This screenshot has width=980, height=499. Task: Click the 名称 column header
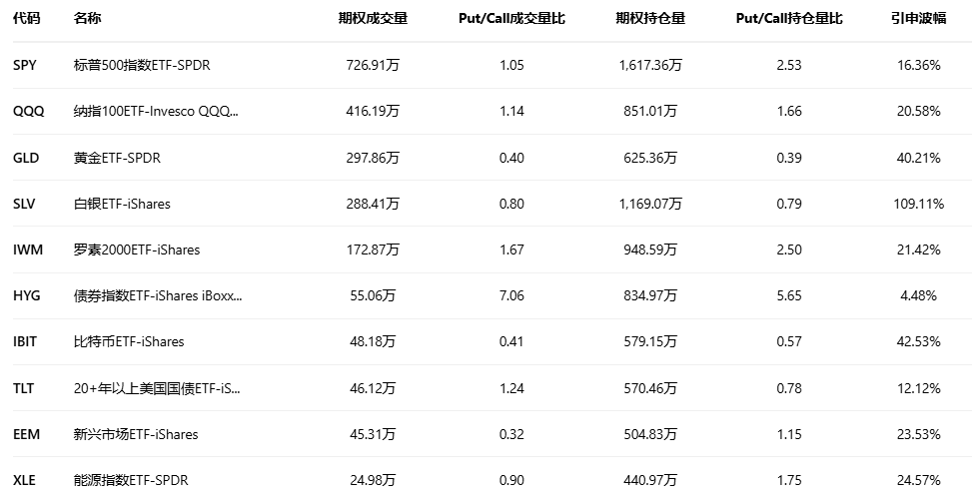pos(88,19)
